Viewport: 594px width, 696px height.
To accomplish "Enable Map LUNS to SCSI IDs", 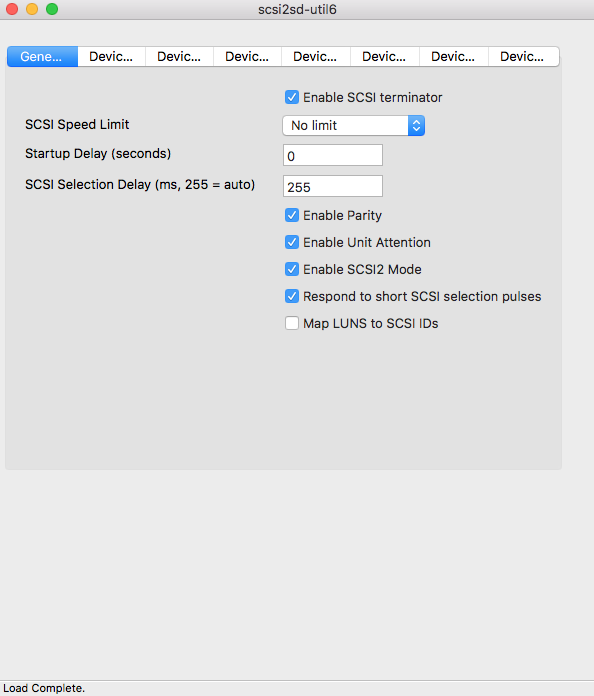I will coord(292,323).
